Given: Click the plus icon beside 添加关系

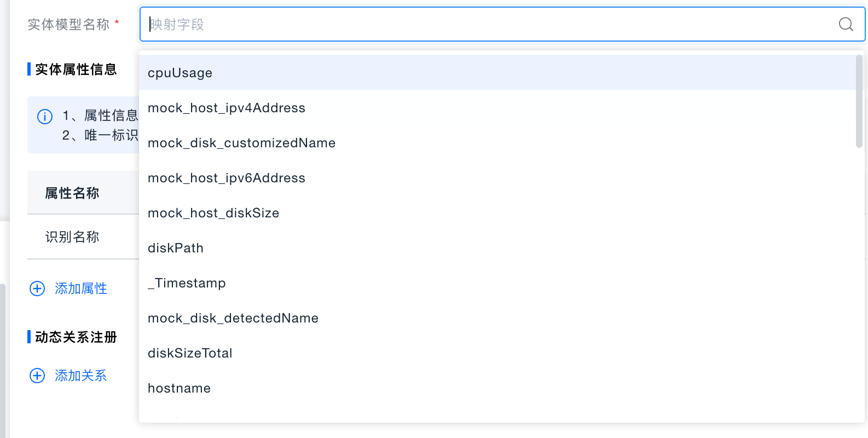Looking at the screenshot, I should (x=37, y=376).
